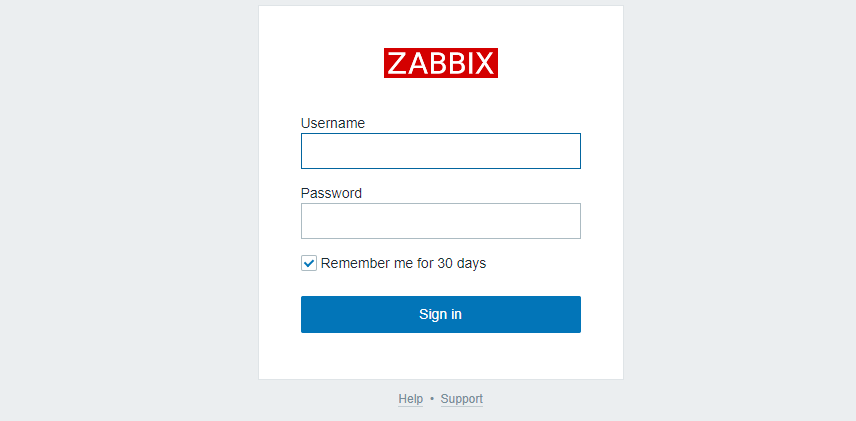Submit the login form with Sign in

coord(440,314)
